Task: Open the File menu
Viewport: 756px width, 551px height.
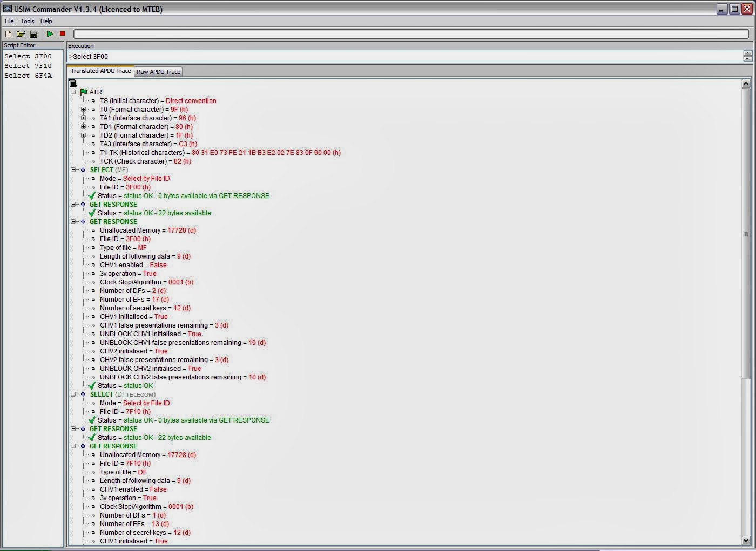Action: click(9, 21)
